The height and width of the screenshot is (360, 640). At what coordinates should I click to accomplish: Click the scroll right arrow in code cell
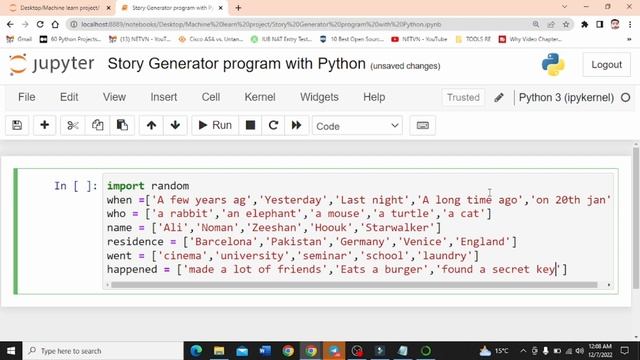point(609,284)
